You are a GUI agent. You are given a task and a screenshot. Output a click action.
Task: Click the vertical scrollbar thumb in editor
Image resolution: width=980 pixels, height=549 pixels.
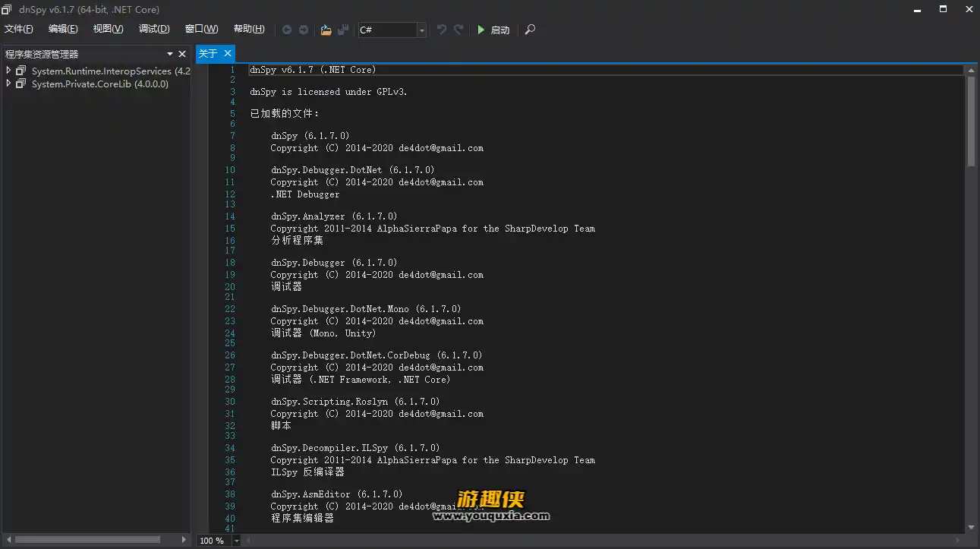coord(971,120)
